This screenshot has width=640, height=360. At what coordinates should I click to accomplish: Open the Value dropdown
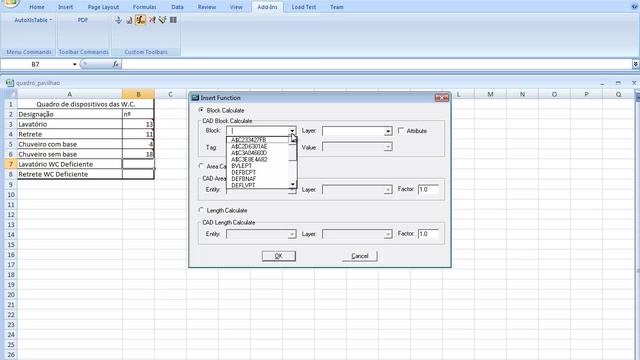(x=388, y=147)
